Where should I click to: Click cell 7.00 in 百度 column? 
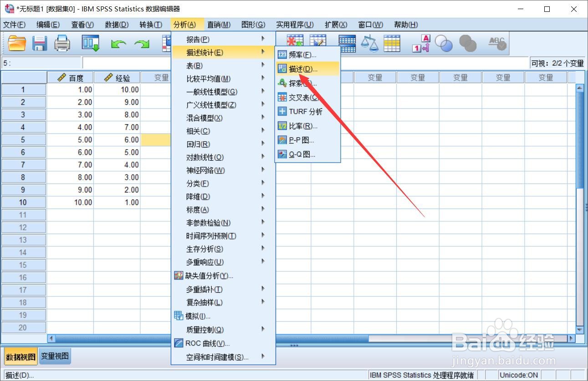click(71, 165)
